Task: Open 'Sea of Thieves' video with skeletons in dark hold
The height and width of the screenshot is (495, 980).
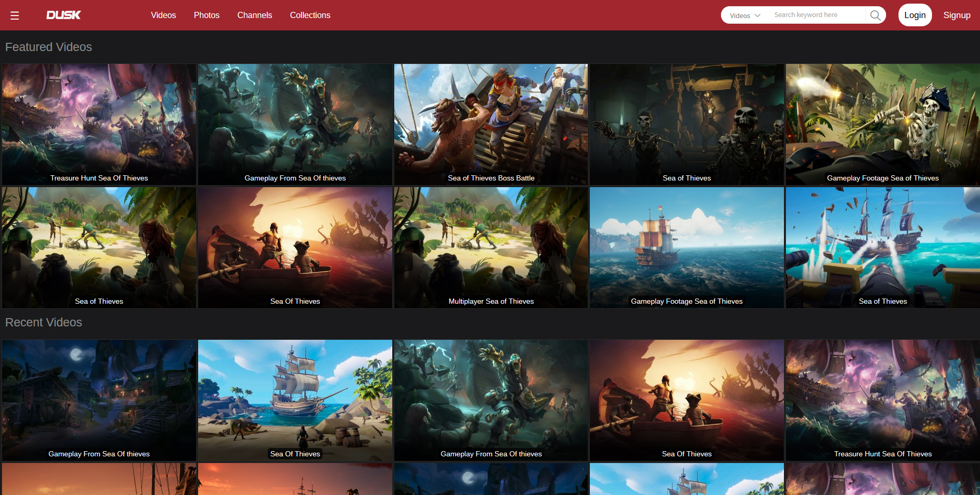Action: point(687,124)
